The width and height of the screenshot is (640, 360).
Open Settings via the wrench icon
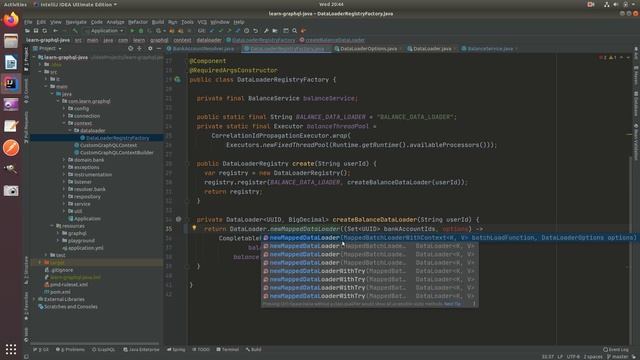[266, 31]
